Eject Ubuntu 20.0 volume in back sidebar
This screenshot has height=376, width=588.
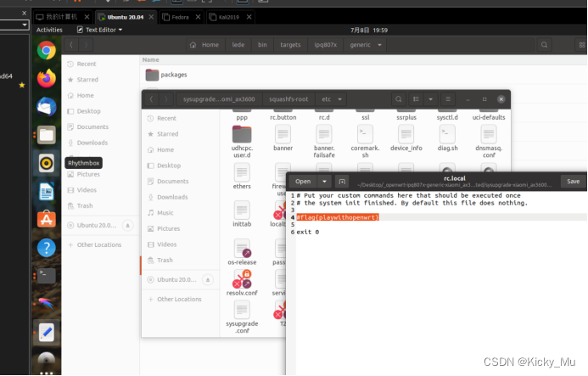click(127, 225)
